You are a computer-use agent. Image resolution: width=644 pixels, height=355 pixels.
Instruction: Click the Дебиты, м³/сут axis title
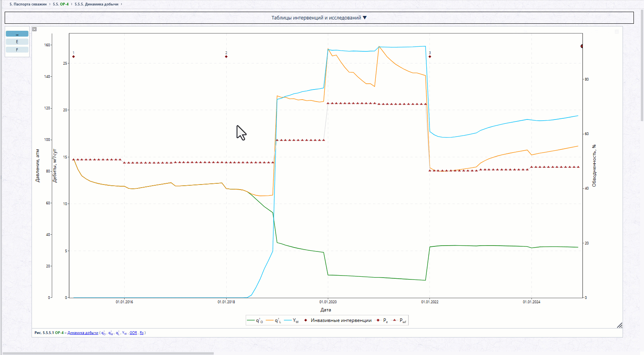(x=55, y=165)
